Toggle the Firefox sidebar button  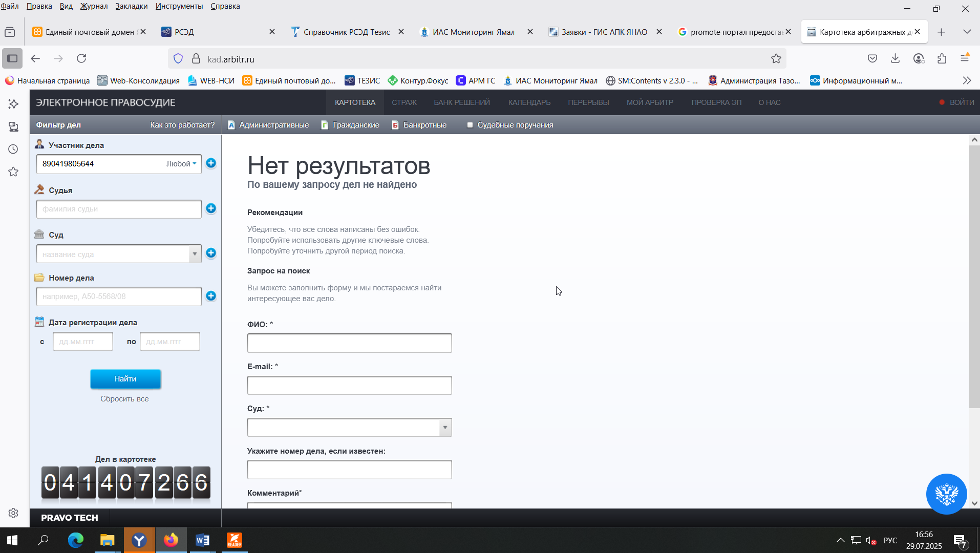click(12, 58)
